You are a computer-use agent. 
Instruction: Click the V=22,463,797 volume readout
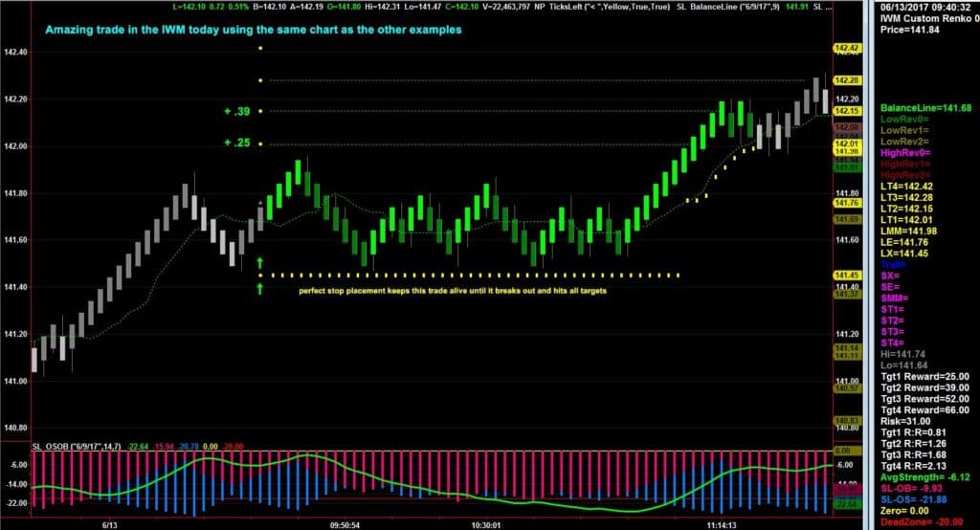505,7
